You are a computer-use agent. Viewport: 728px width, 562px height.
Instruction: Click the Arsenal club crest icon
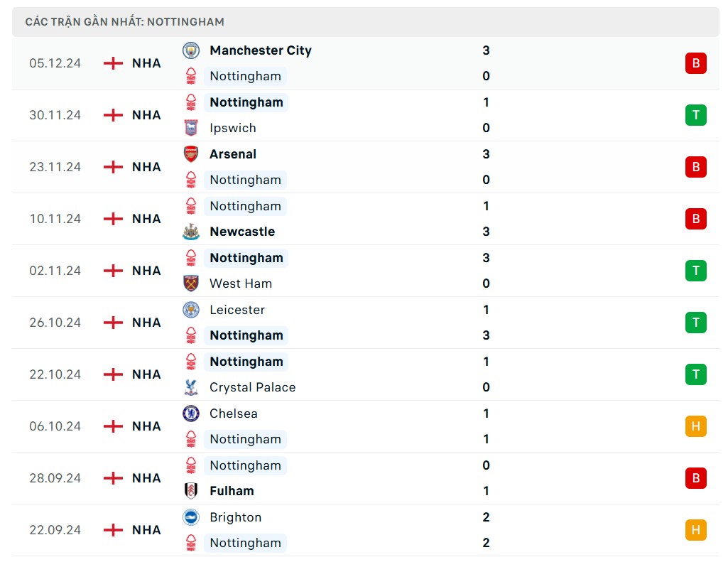point(191,154)
